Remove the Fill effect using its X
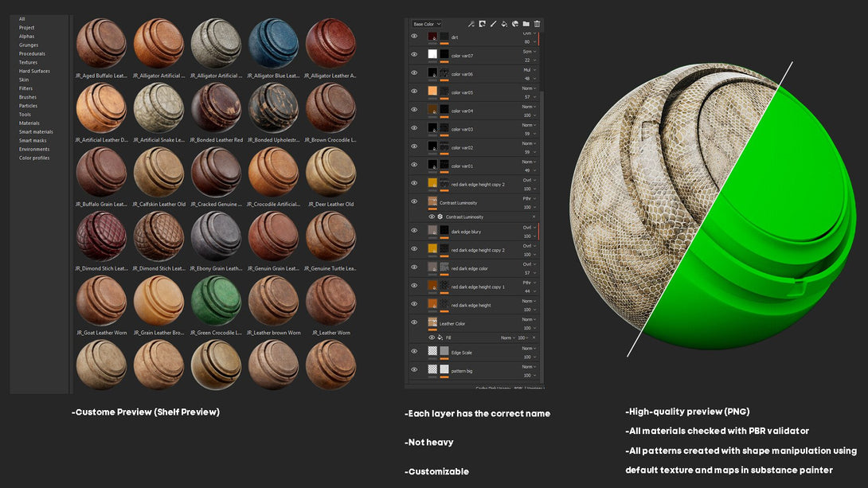Screen dimensions: 868x488 tap(534, 338)
